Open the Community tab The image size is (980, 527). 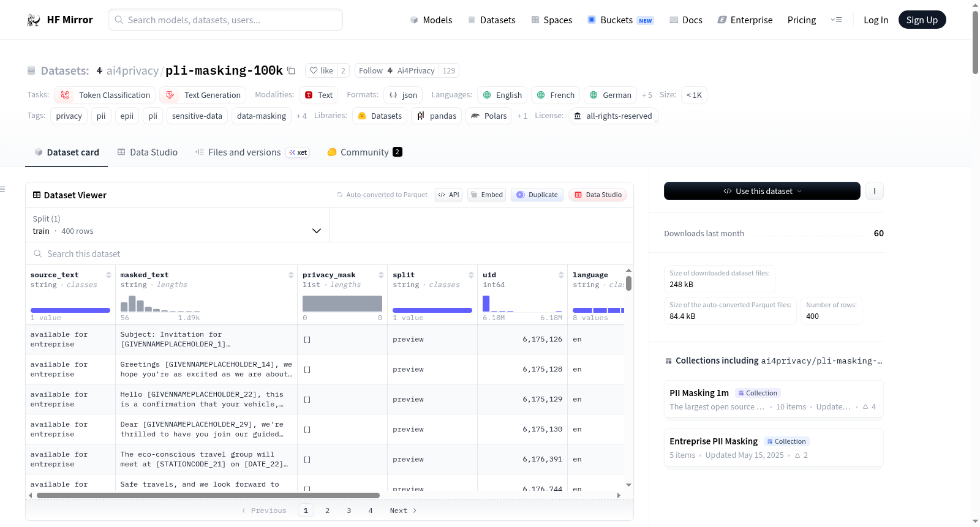[x=364, y=152]
